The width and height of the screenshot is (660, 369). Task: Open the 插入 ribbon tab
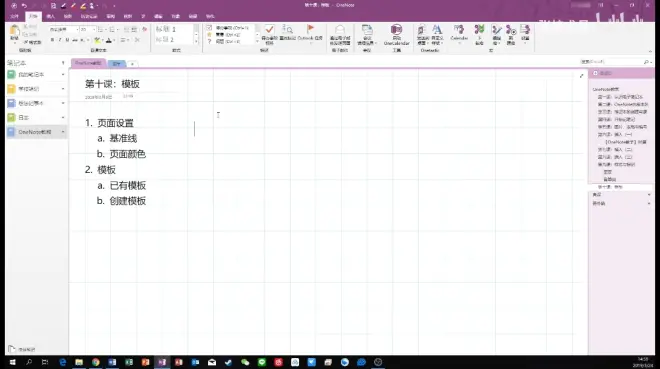tap(51, 16)
